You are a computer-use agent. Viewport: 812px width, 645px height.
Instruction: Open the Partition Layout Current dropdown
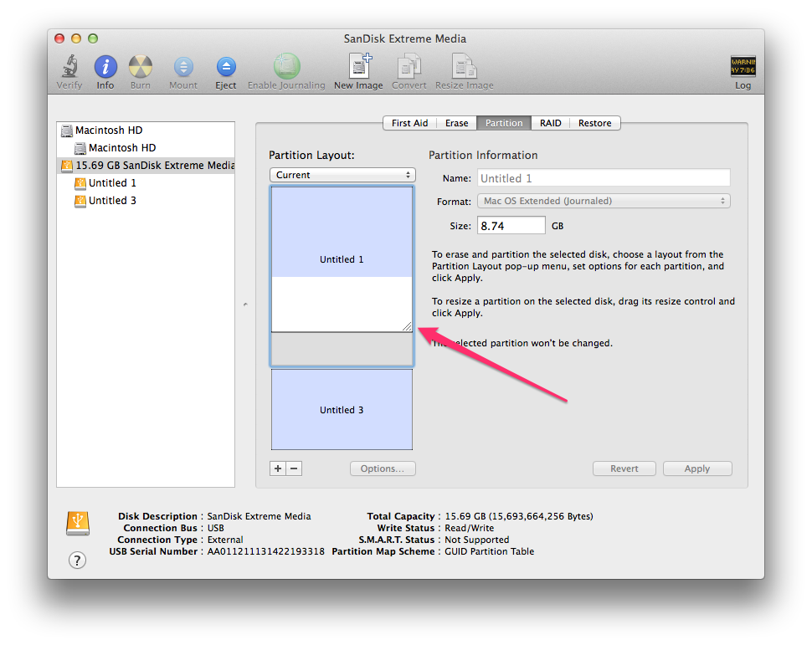tap(342, 175)
